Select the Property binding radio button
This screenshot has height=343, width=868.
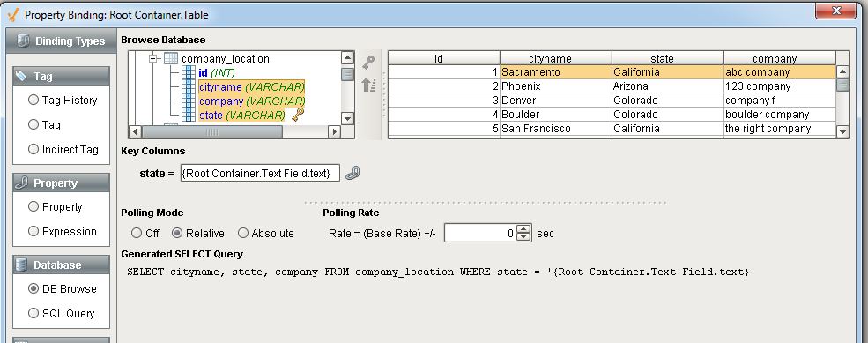pos(33,206)
